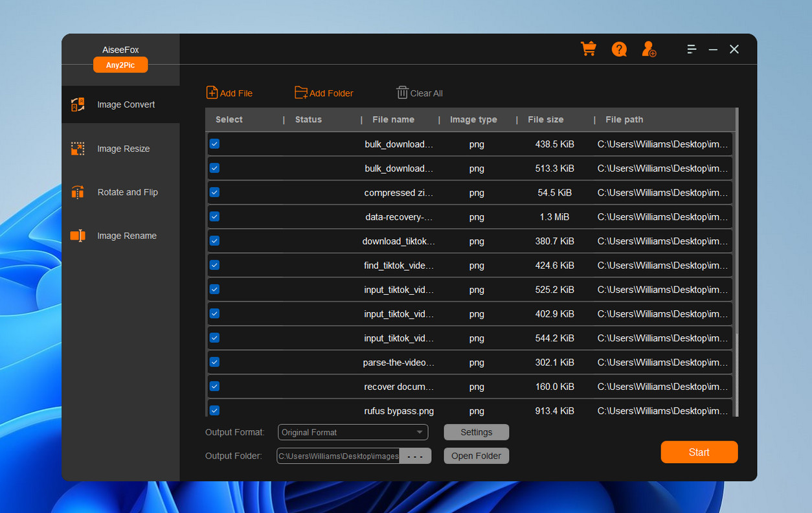This screenshot has width=812, height=513.
Task: Click the '913.4 KiB' file size cell
Action: [x=555, y=411]
